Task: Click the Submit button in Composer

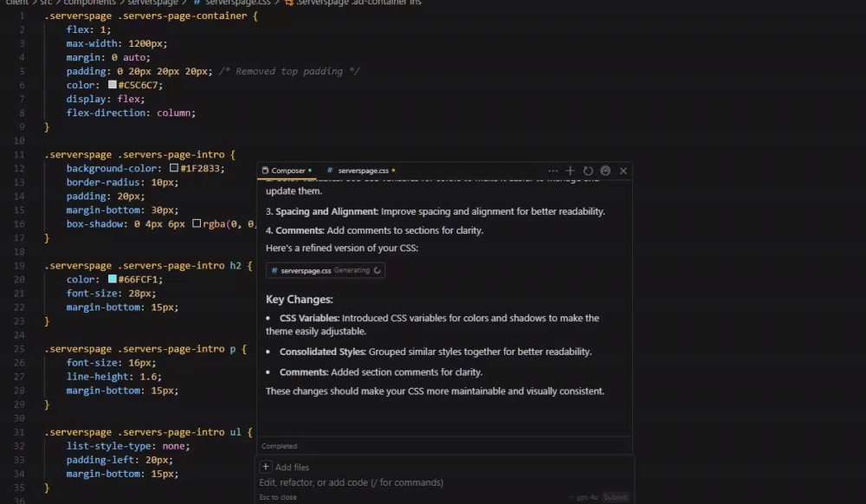Action: pos(615,497)
